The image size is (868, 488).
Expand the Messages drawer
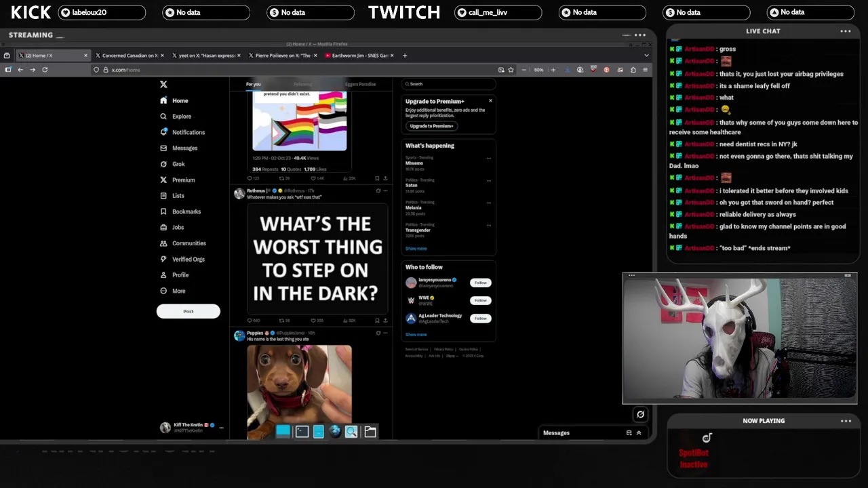[x=638, y=432]
